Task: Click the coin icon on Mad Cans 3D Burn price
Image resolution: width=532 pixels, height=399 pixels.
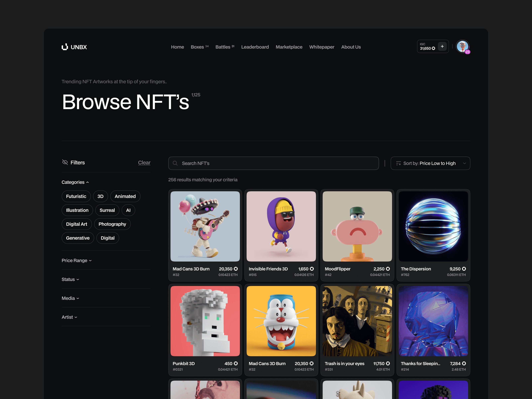Action: [235, 269]
